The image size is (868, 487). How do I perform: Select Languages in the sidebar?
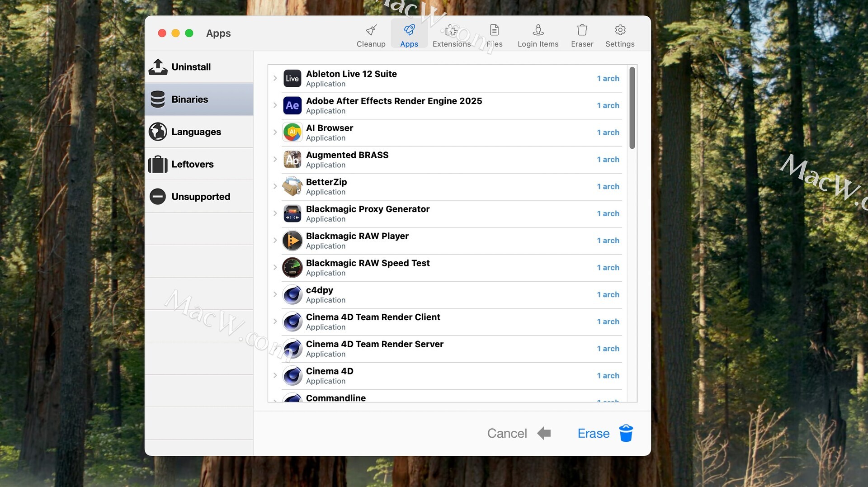[199, 132]
